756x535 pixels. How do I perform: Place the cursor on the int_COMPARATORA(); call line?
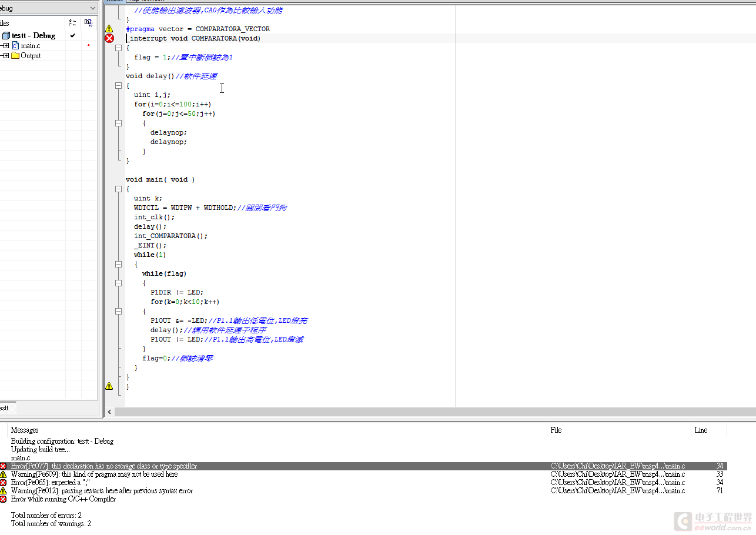(170, 236)
